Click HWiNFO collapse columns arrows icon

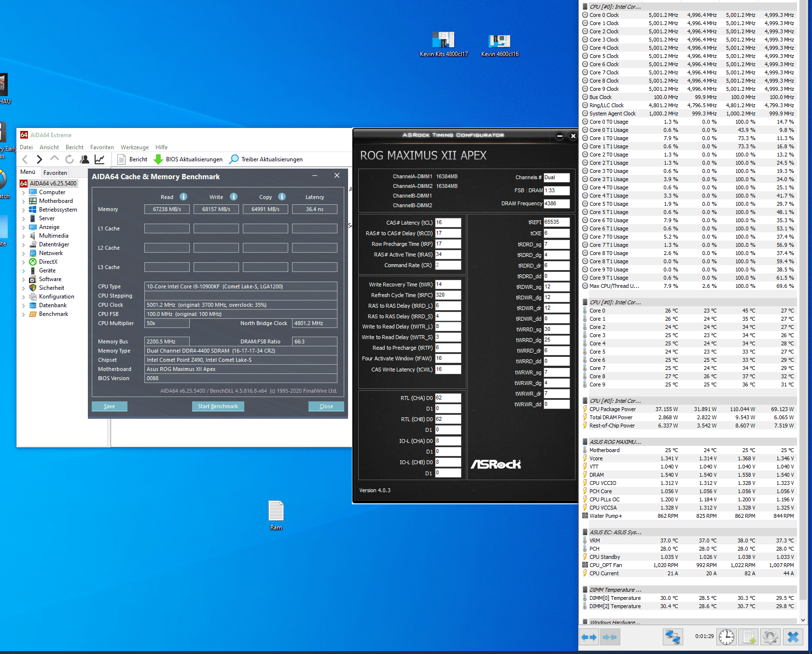click(610, 638)
